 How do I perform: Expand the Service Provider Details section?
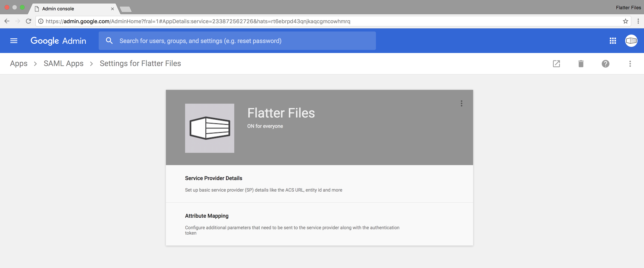(x=320, y=184)
